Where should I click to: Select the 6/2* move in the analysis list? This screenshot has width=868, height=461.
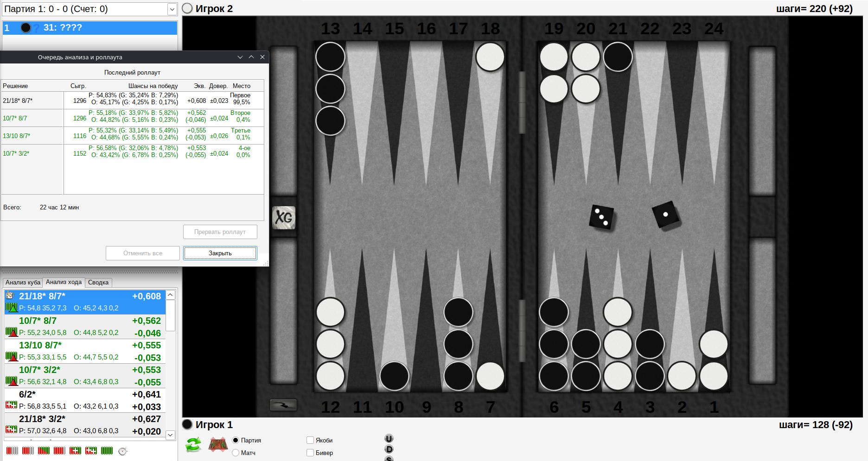[x=85, y=400]
